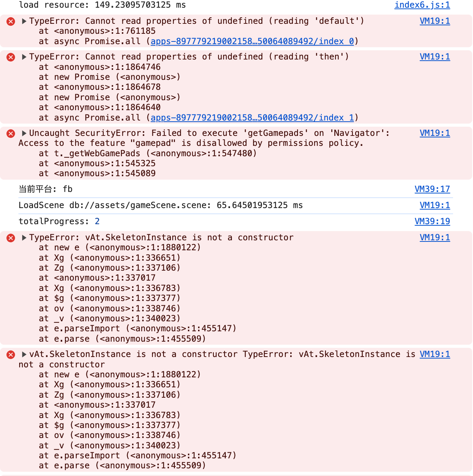Click the totalProgress value 2

click(x=97, y=221)
